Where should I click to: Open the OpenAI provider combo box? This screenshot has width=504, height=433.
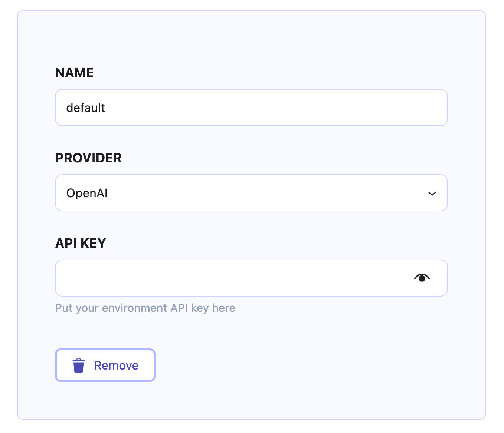[223, 193]
